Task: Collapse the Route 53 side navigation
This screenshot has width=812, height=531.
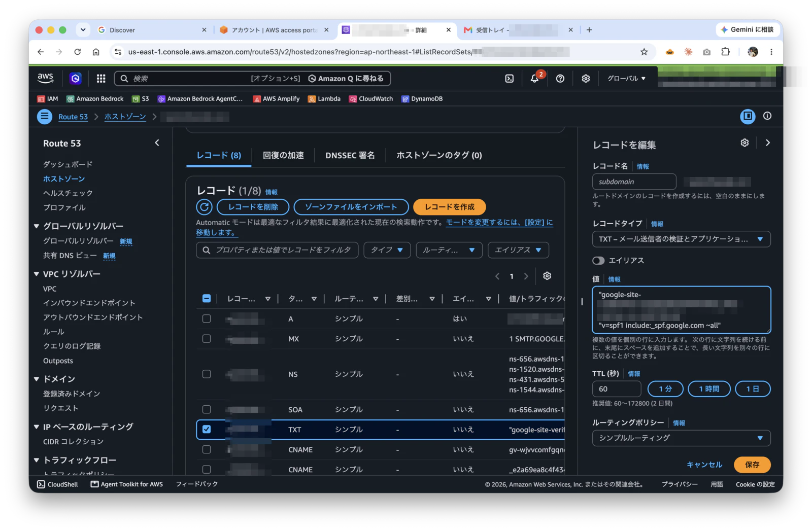Action: click(x=157, y=143)
